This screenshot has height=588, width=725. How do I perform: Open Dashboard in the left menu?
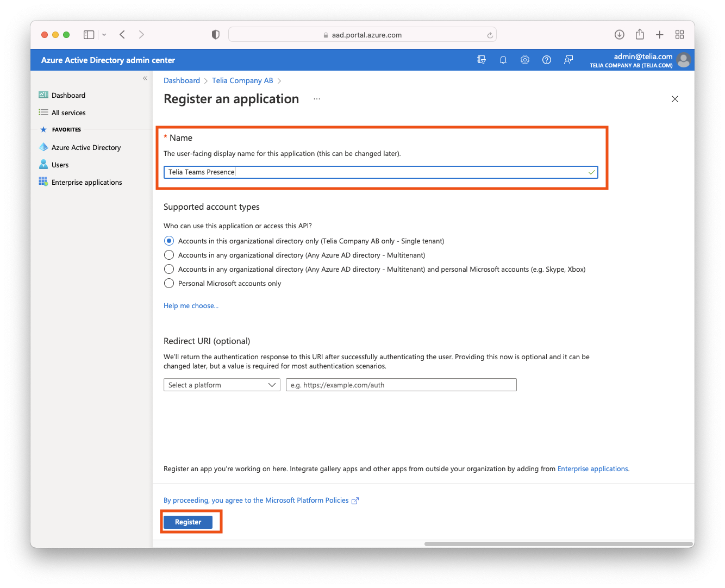68,95
